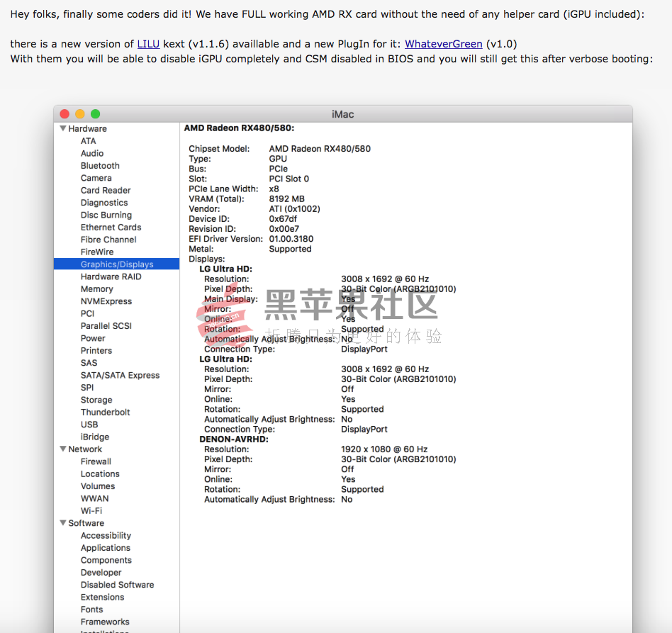Image resolution: width=672 pixels, height=633 pixels.
Task: Open the LILU kext link
Action: (x=148, y=44)
